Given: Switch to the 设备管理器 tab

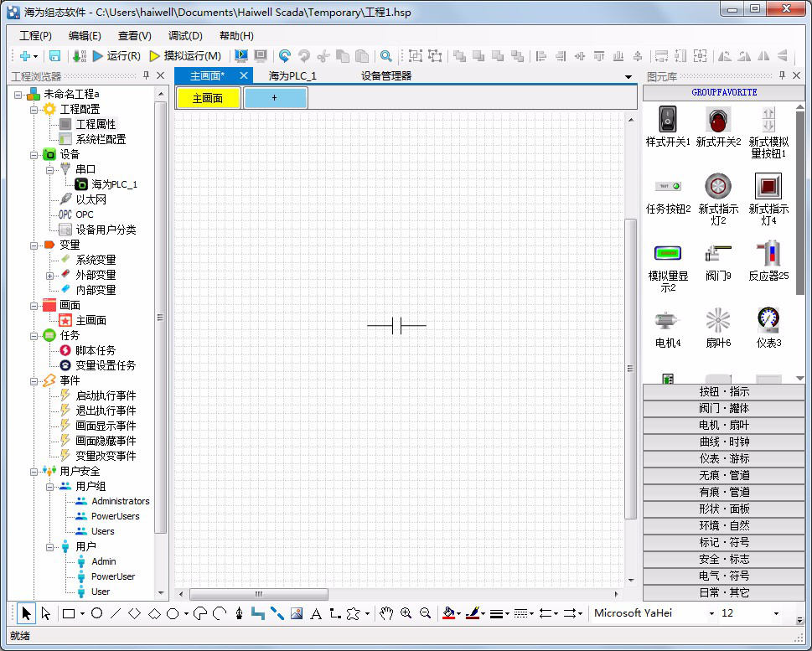Looking at the screenshot, I should pos(386,75).
